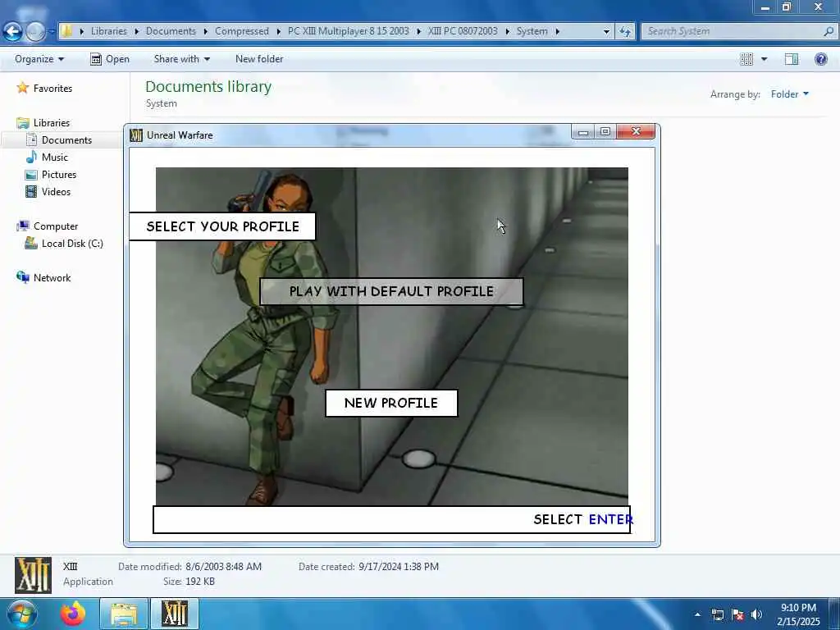Launch Firefox from the taskbar
840x630 pixels.
(73, 614)
